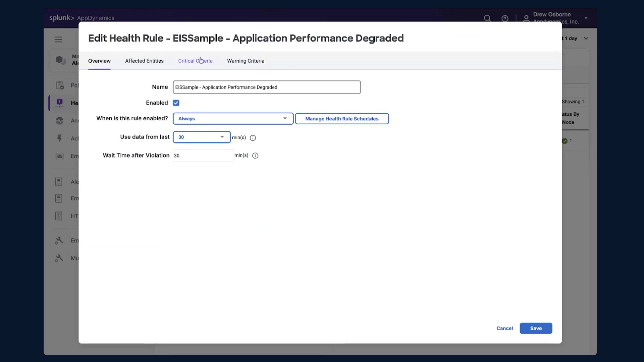Image resolution: width=644 pixels, height=362 pixels.
Task: Click info icon beside Use data from last
Action: tap(253, 138)
